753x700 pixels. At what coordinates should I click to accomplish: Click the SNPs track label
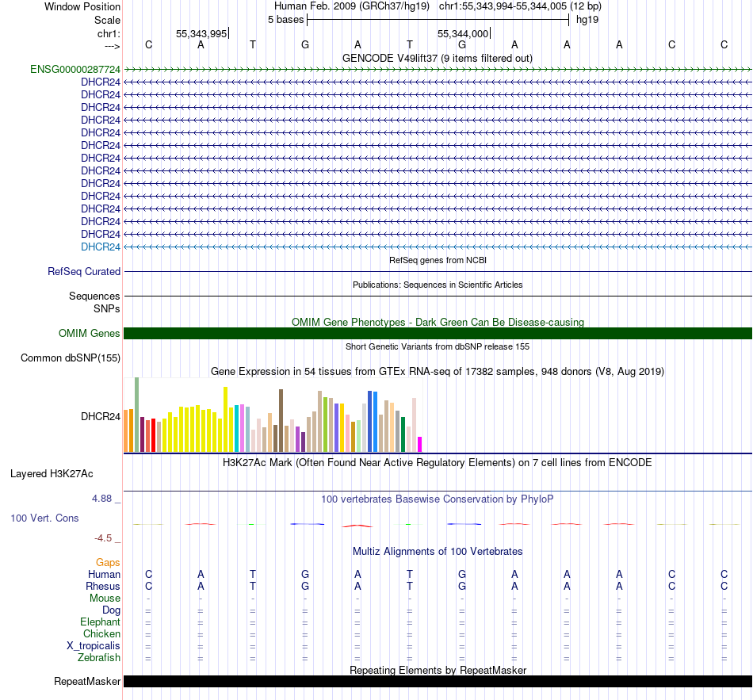pos(107,308)
